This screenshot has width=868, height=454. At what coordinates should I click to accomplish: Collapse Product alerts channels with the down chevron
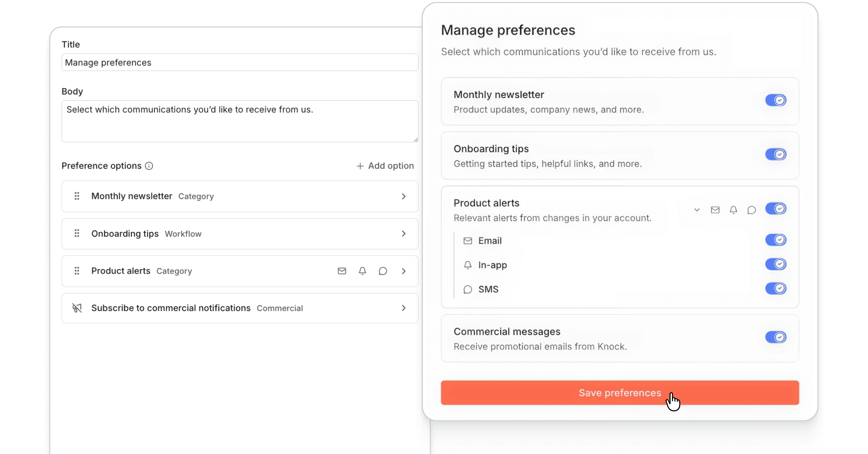pos(697,210)
